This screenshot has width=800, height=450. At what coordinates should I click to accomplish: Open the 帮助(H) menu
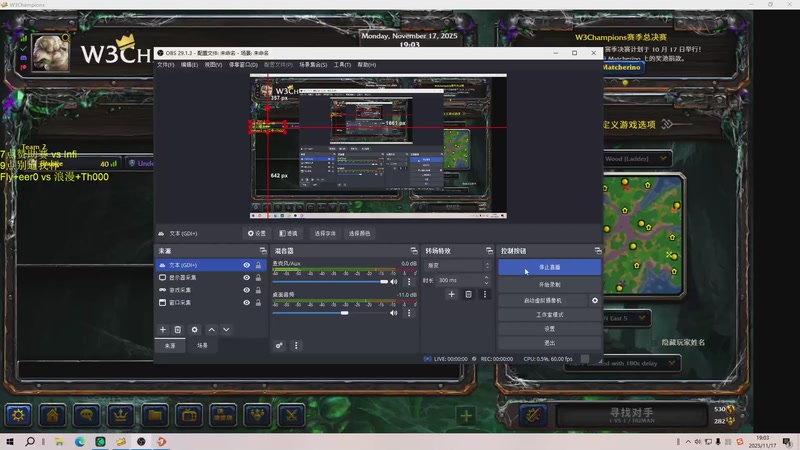coord(366,65)
